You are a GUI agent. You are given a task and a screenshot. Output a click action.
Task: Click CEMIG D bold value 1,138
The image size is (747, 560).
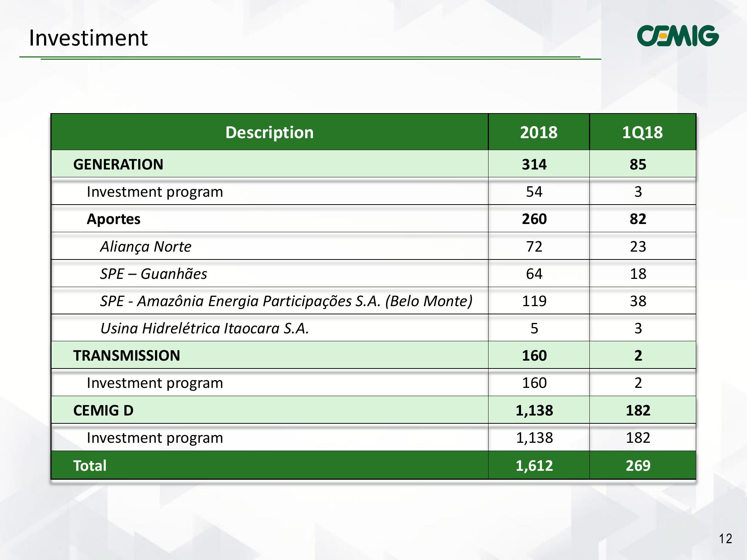tap(534, 410)
